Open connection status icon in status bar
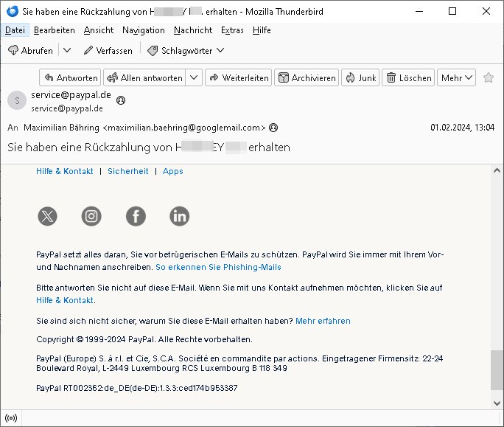The image size is (504, 427). pos(11,418)
